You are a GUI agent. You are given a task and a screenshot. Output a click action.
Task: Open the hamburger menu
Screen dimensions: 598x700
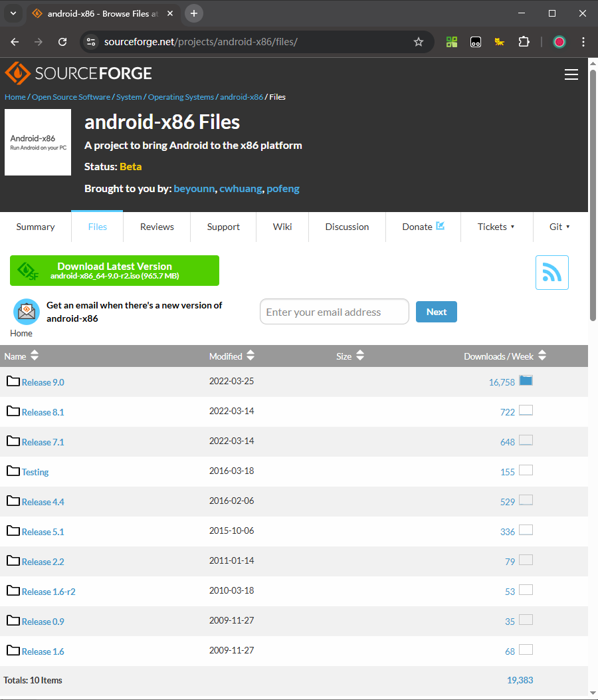pyautogui.click(x=571, y=74)
